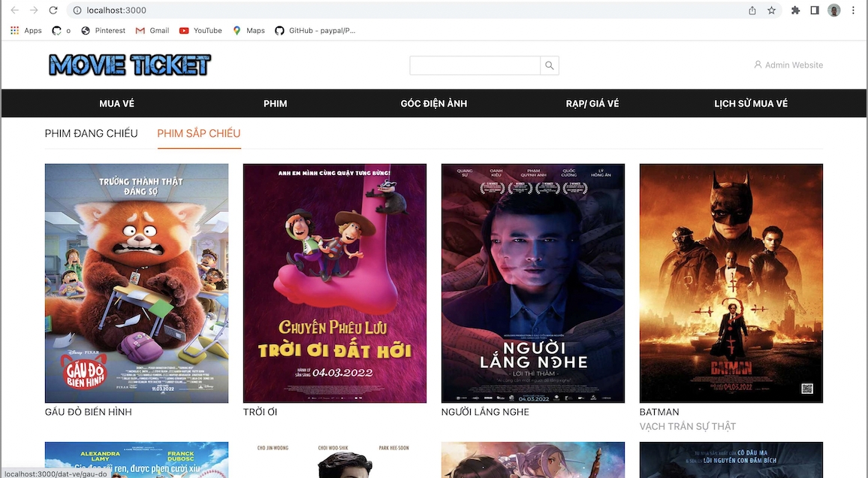Select the PHIM SẮP CHIẾU tab

point(199,134)
